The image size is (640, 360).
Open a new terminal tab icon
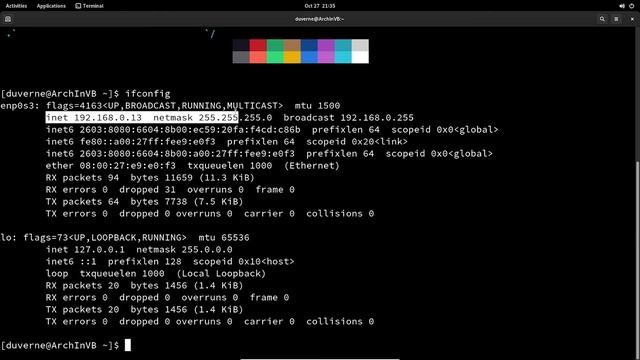(8, 19)
